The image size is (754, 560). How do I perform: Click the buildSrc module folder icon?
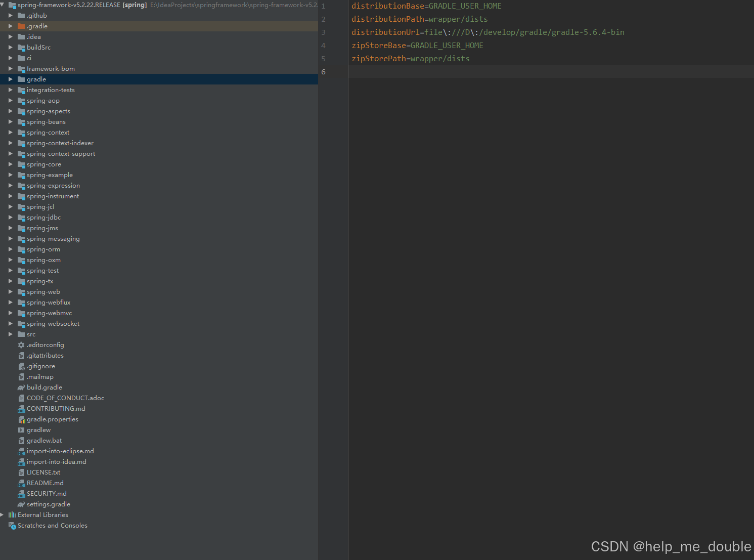[x=21, y=48]
